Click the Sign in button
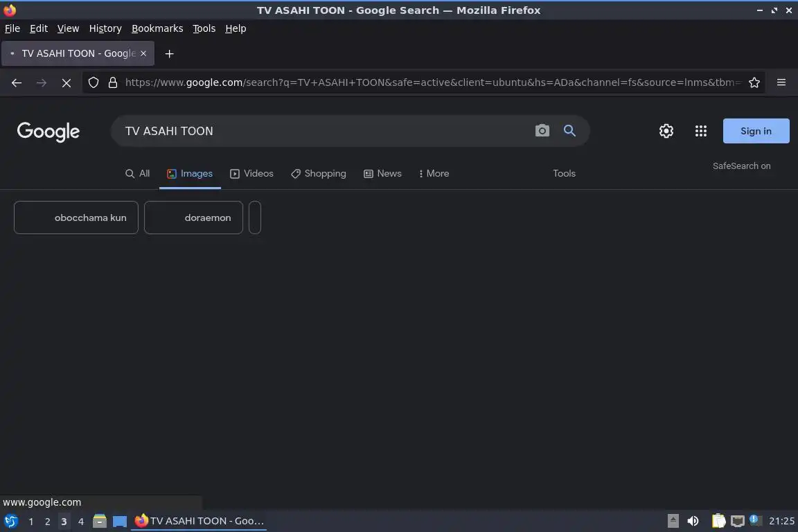 click(756, 131)
